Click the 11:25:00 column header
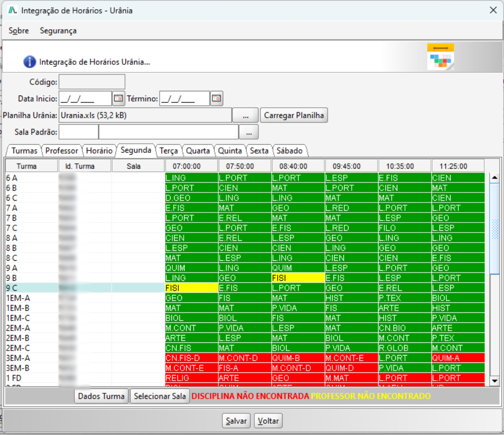 458,166
